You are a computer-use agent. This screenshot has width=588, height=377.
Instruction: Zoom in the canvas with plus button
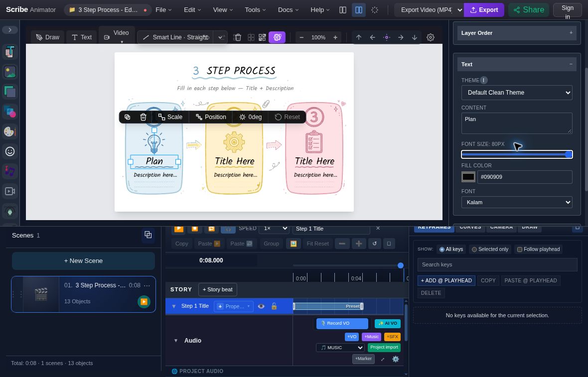pos(335,37)
